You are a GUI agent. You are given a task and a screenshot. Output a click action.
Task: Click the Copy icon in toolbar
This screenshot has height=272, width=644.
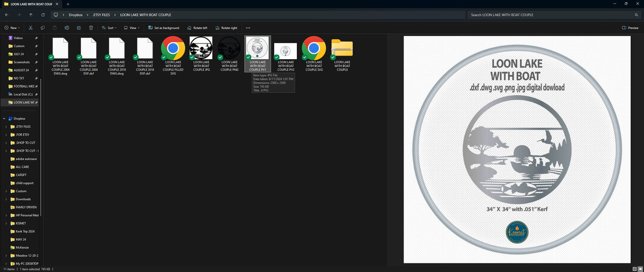[x=42, y=27]
